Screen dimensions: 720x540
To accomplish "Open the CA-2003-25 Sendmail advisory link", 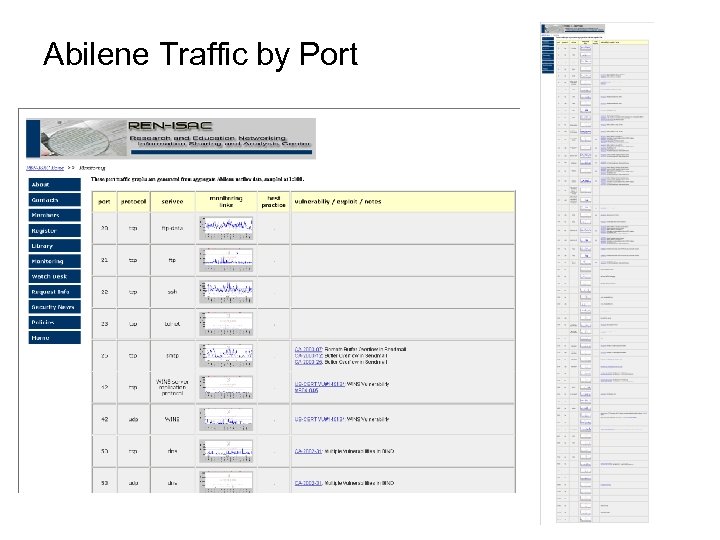I will [x=309, y=362].
